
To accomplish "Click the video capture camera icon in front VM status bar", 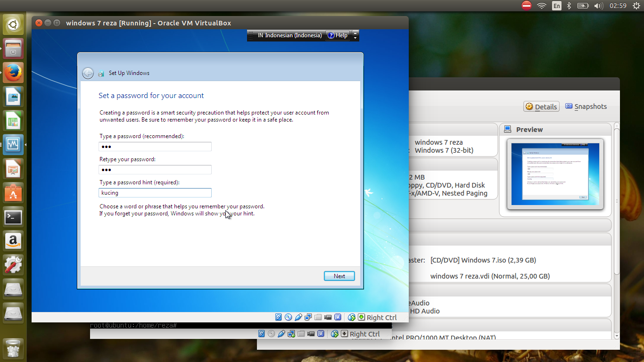I will pos(328,317).
